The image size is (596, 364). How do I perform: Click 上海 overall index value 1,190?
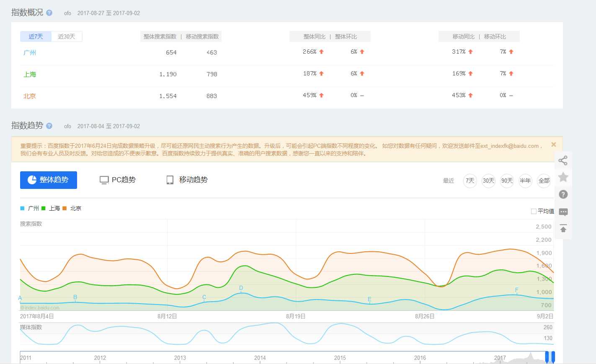click(168, 74)
